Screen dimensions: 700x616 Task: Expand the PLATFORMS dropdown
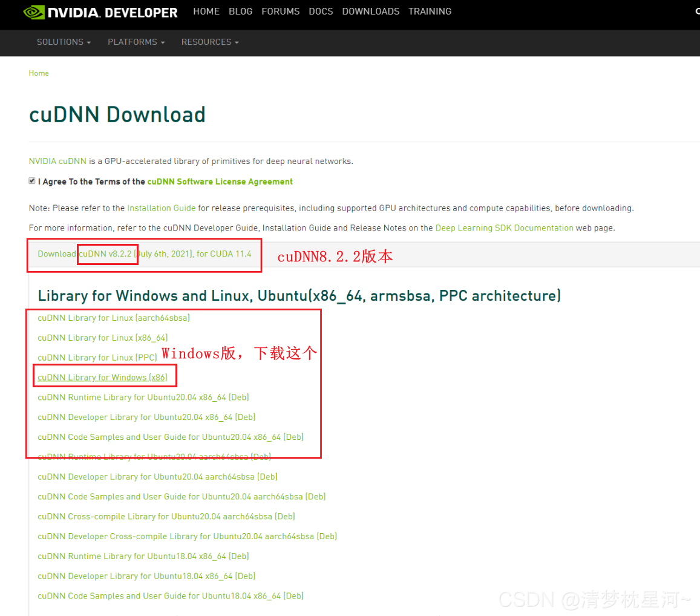coord(136,42)
